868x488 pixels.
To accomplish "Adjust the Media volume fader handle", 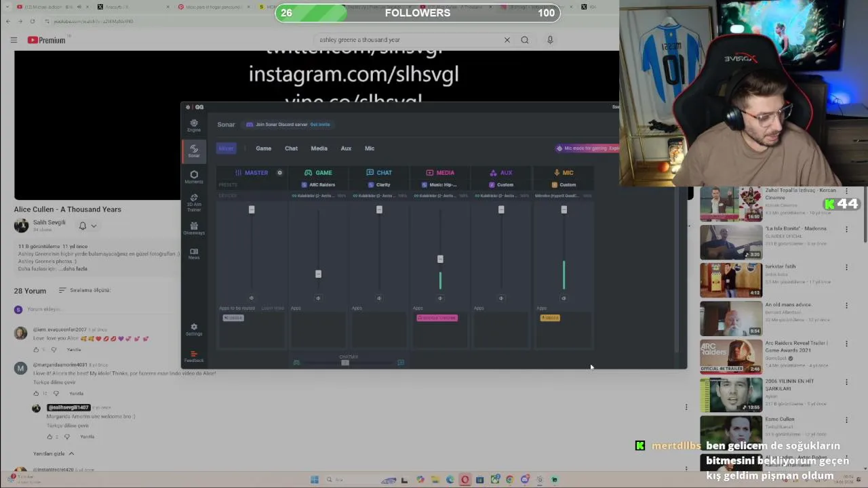I will [x=440, y=259].
